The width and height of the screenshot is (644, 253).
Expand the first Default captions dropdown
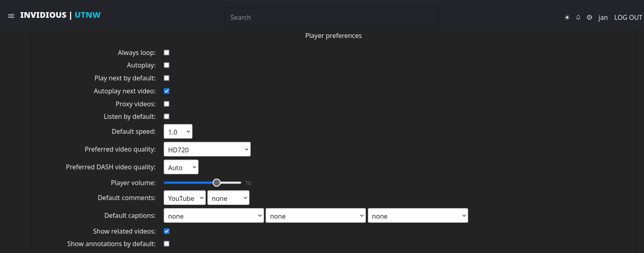[x=213, y=216]
